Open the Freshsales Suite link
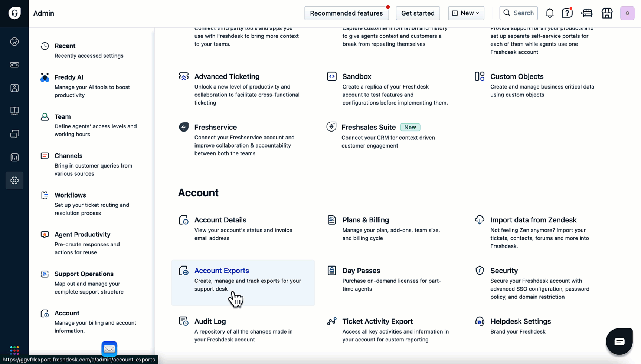This screenshot has height=364, width=641. coord(369,127)
